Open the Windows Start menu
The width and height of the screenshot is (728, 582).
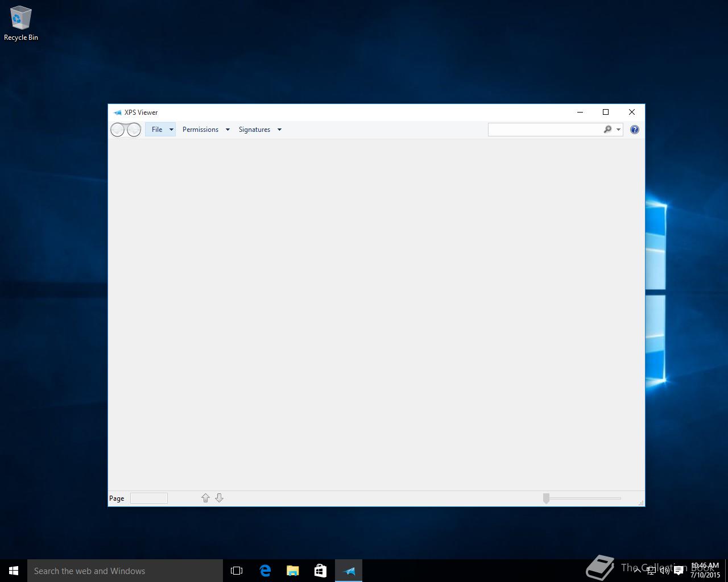pos(14,571)
